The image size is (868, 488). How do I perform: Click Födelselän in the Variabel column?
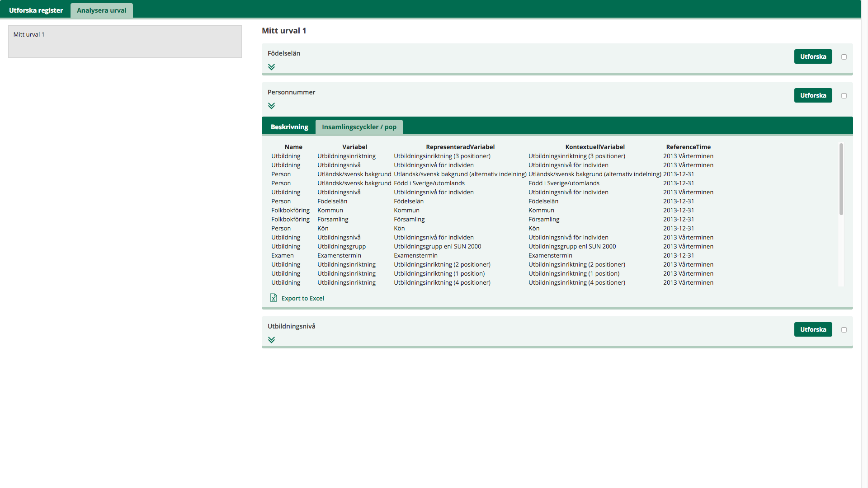pos(332,201)
